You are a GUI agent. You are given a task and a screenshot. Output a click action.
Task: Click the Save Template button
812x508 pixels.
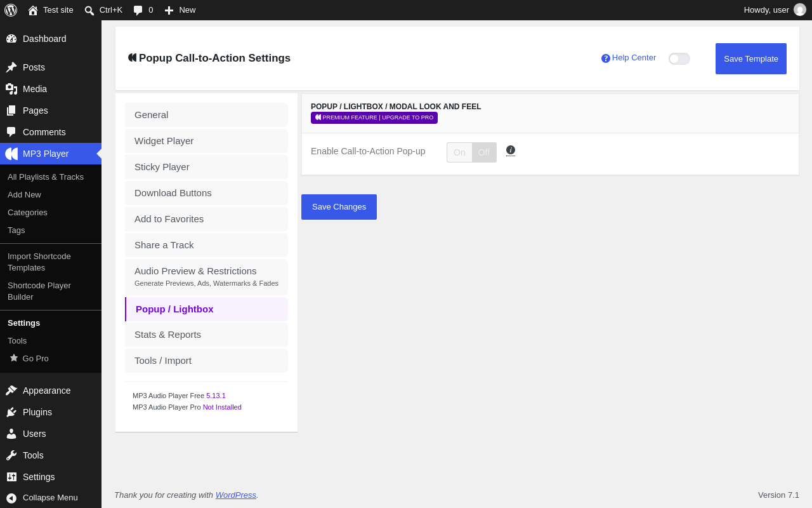pyautogui.click(x=751, y=58)
